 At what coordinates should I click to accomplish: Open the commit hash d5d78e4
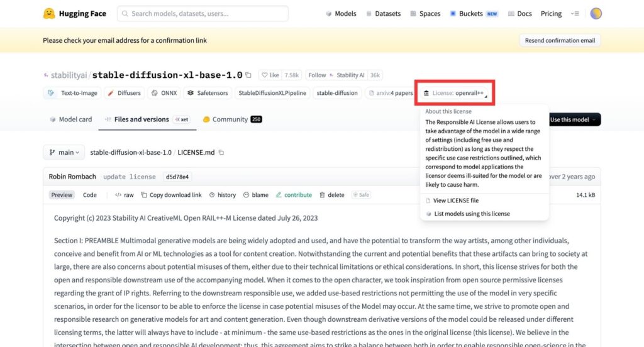pos(177,177)
